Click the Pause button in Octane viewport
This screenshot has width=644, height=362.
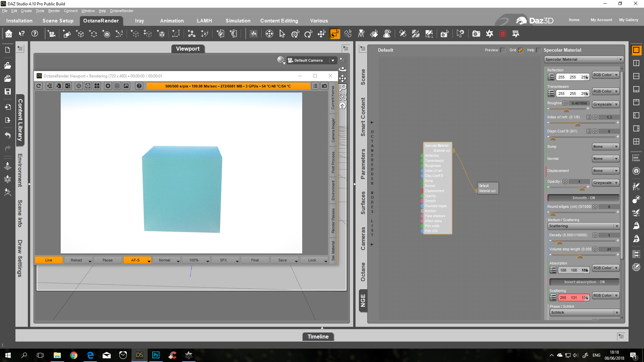click(107, 260)
